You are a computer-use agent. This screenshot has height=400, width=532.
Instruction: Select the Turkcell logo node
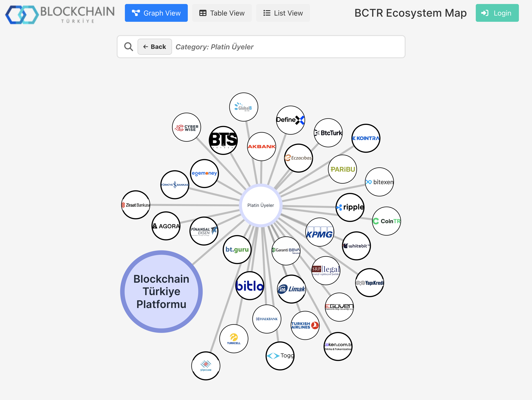234,339
